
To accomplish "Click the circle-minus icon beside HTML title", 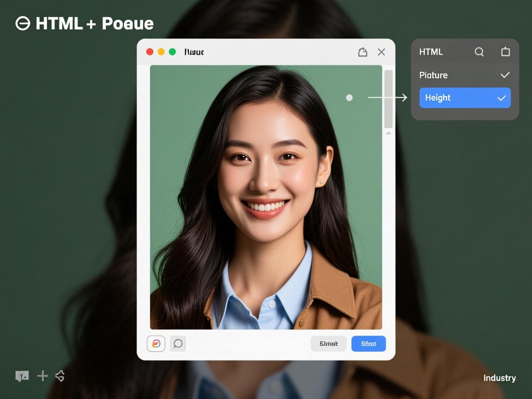I will (x=23, y=23).
